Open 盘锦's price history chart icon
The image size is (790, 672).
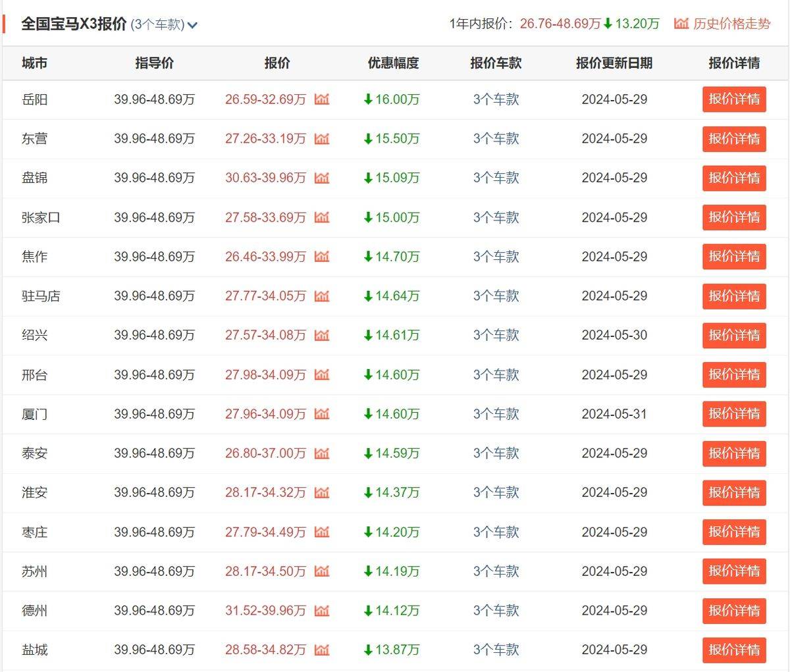(321, 178)
